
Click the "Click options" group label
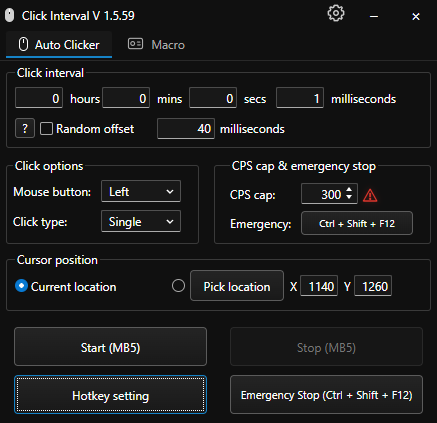tap(49, 166)
